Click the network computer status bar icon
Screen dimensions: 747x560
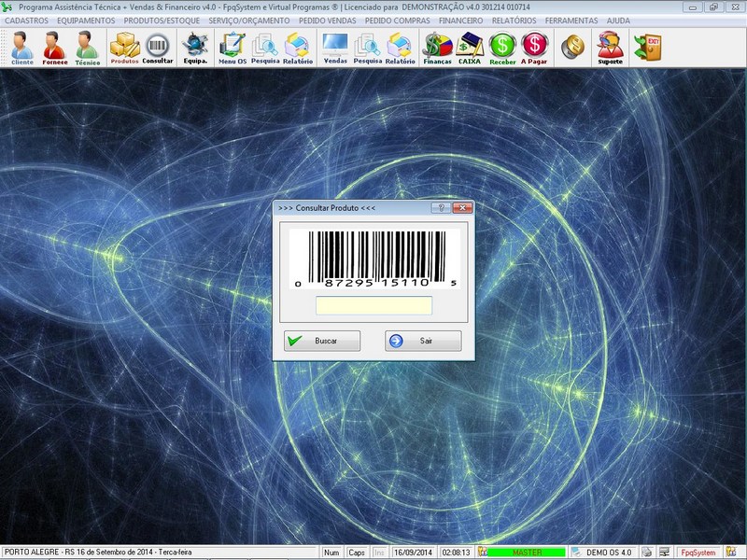tap(664, 553)
